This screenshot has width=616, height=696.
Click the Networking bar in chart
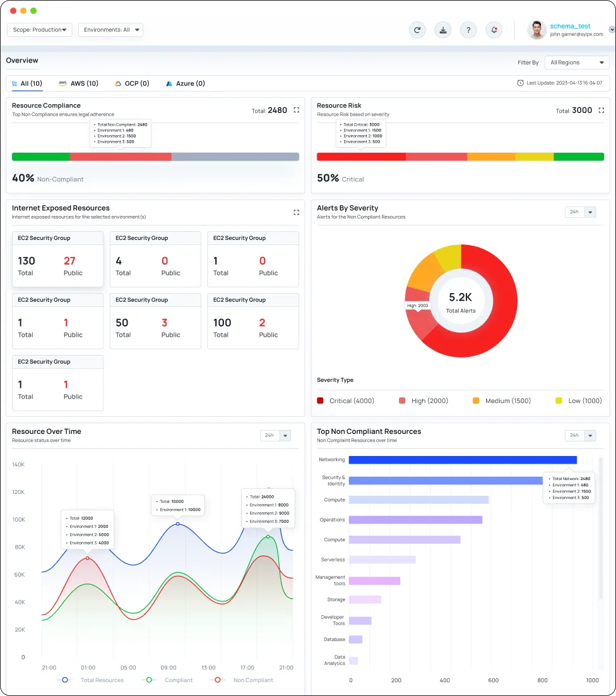click(x=462, y=460)
